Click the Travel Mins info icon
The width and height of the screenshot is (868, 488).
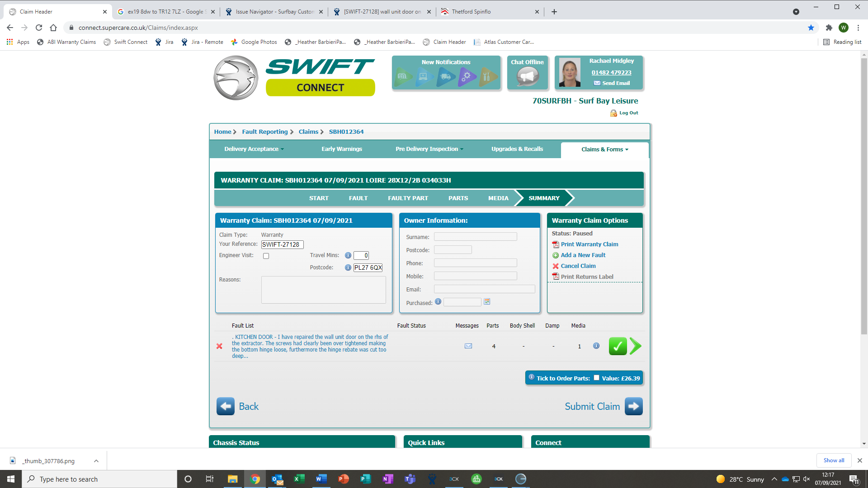pyautogui.click(x=348, y=255)
